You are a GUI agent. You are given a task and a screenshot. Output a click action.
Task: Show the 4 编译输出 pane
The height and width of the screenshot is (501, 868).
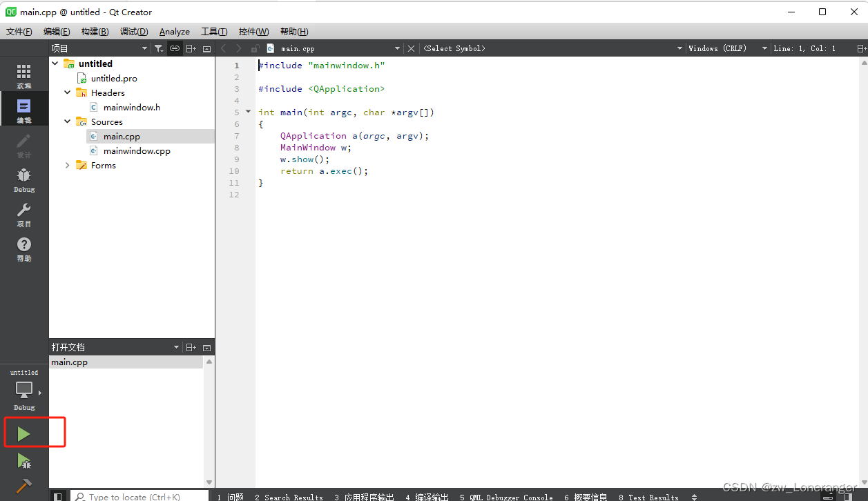click(427, 497)
